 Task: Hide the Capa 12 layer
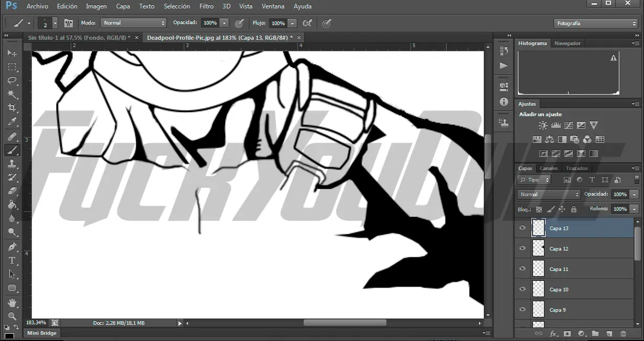coord(522,248)
